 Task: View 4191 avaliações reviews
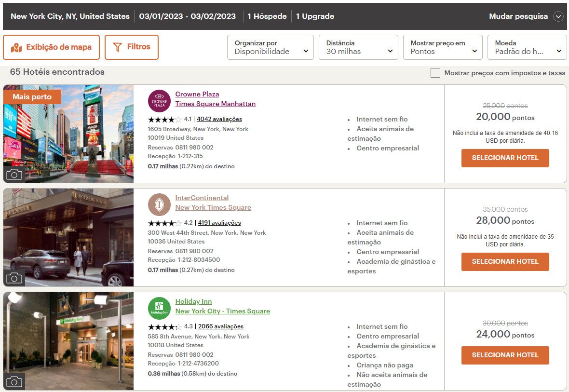click(x=219, y=223)
